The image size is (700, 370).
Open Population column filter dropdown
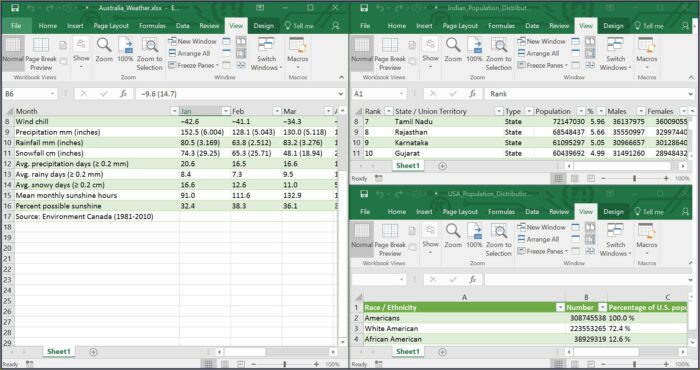tap(581, 111)
